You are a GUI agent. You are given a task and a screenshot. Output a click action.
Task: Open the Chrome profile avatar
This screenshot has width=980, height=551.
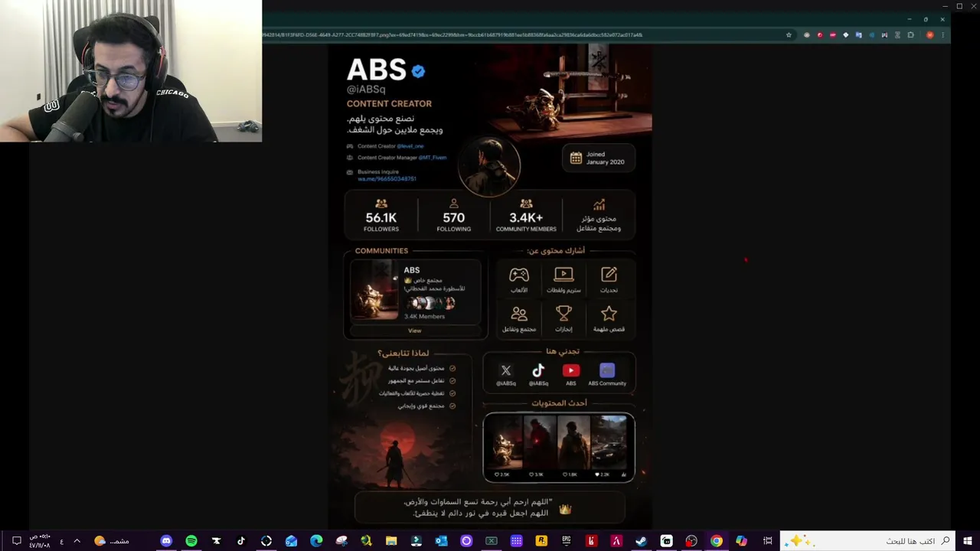(x=929, y=34)
